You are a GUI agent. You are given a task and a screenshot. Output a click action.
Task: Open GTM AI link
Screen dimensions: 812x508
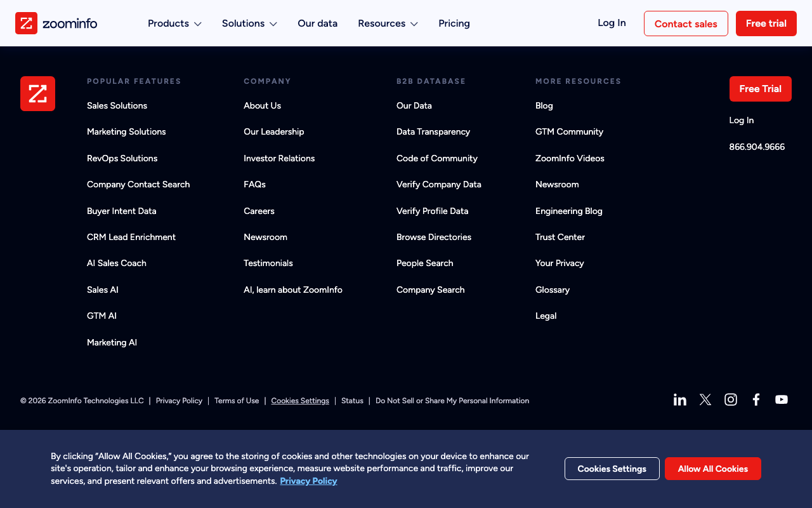click(101, 316)
